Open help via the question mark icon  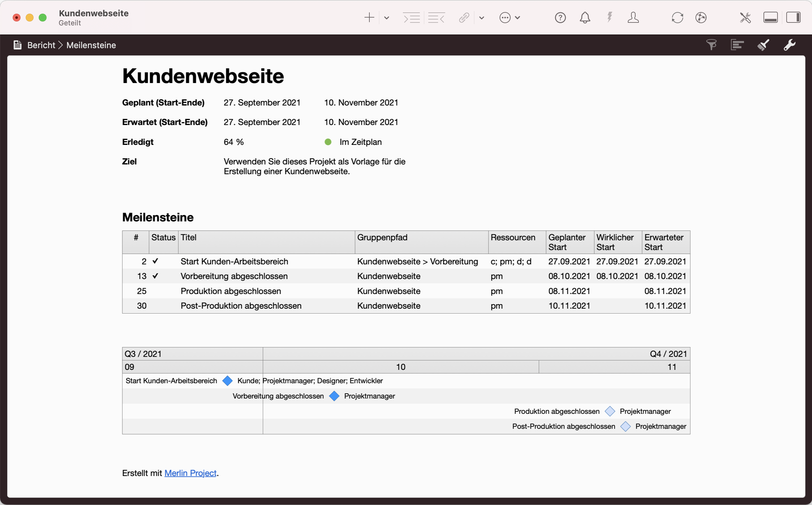(x=560, y=17)
